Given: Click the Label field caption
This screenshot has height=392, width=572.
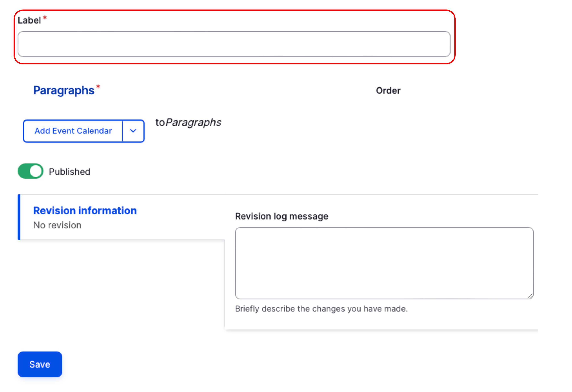Looking at the screenshot, I should coord(29,20).
